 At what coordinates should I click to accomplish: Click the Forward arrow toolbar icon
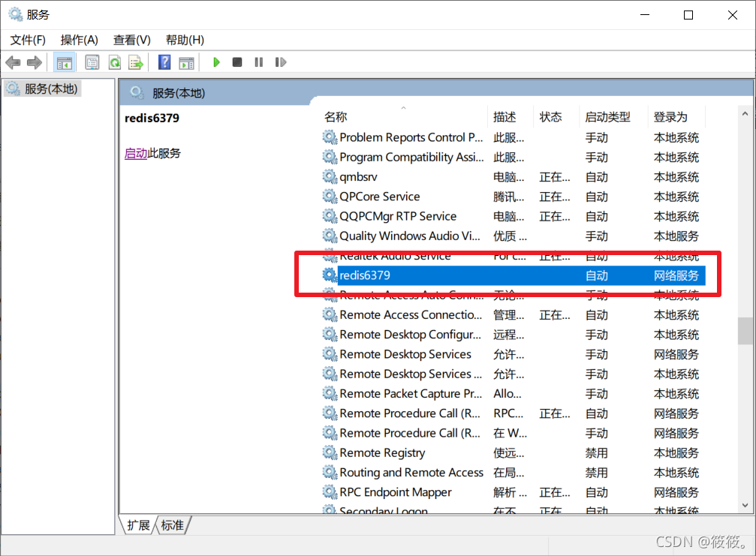pyautogui.click(x=35, y=62)
